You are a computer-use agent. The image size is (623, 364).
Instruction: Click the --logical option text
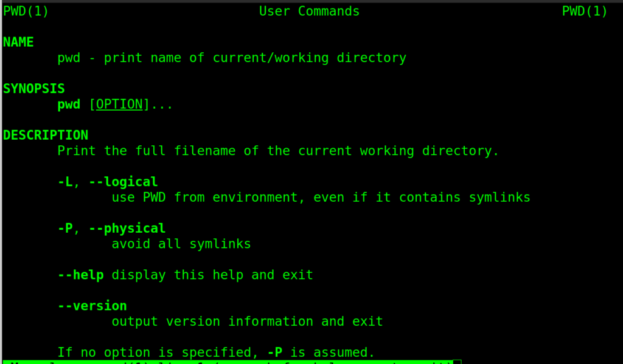click(x=124, y=182)
